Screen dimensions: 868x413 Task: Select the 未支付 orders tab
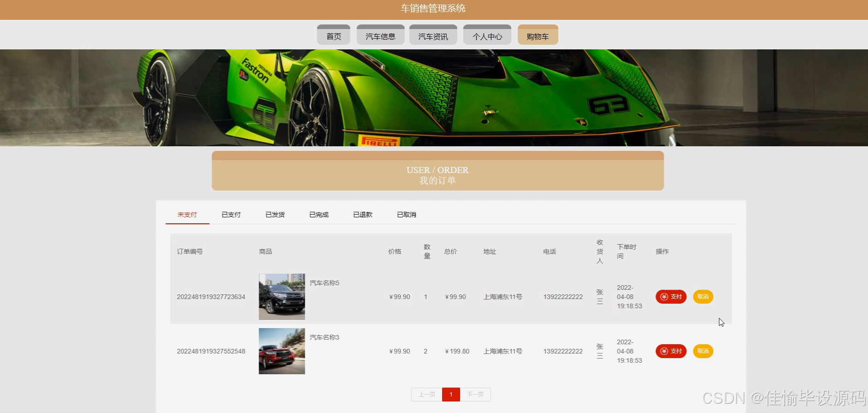click(x=187, y=215)
